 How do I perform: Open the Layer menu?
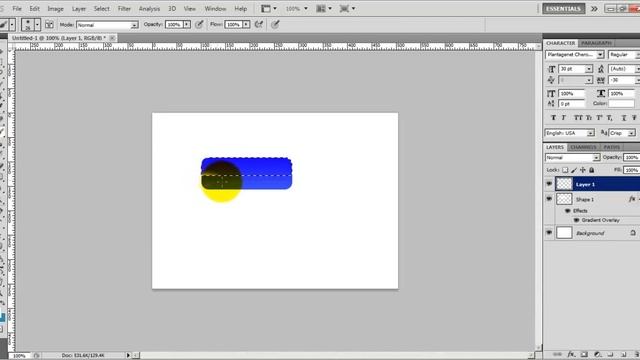[x=79, y=9]
